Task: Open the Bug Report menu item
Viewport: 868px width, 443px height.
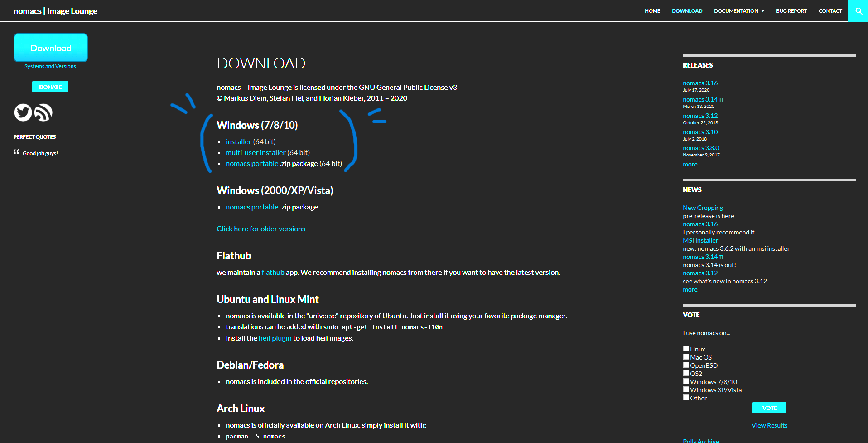Action: (x=791, y=11)
